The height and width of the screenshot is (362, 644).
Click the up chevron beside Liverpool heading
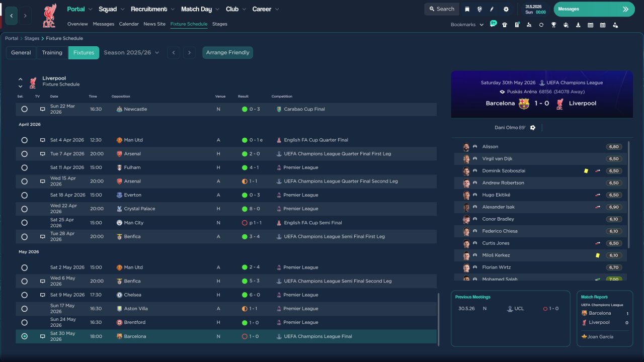pos(21,79)
